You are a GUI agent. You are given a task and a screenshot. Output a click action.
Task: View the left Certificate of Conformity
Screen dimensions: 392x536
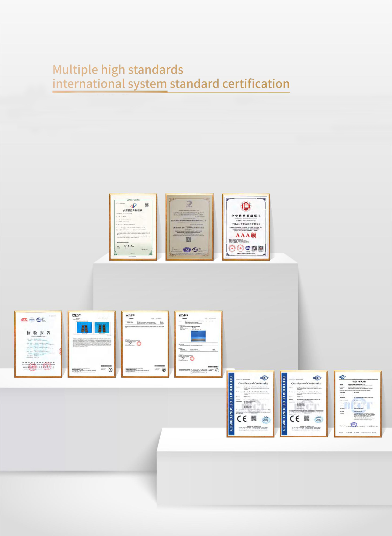point(250,404)
